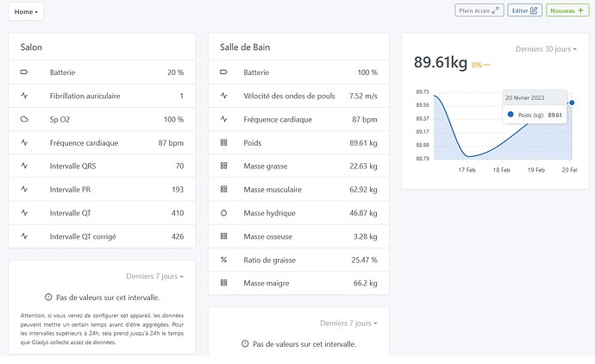
Task: Click the battery icon in Salon card
Action: (24, 72)
